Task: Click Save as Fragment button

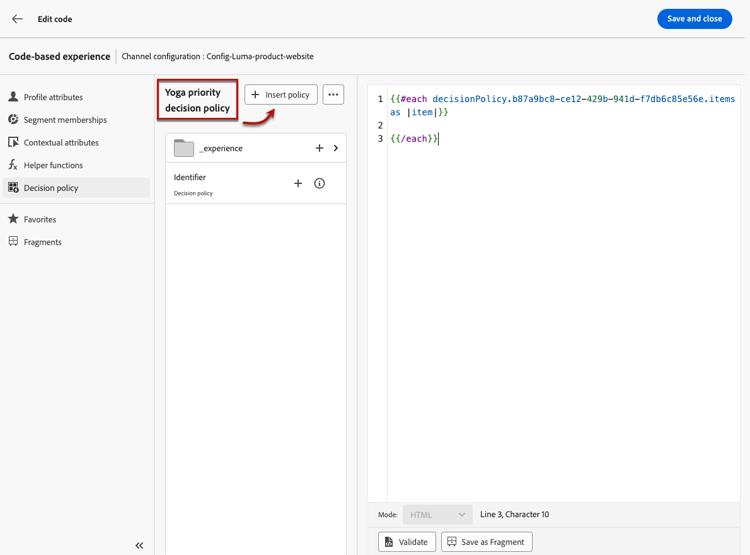Action: click(486, 542)
